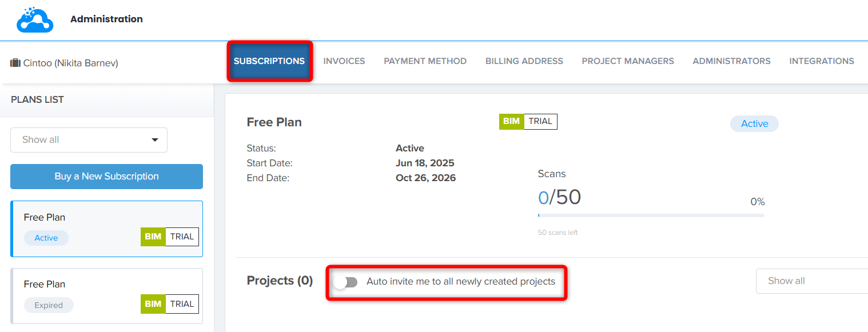868x332 pixels.
Task: Click the Cintoo cloud logo icon
Action: pos(35,19)
